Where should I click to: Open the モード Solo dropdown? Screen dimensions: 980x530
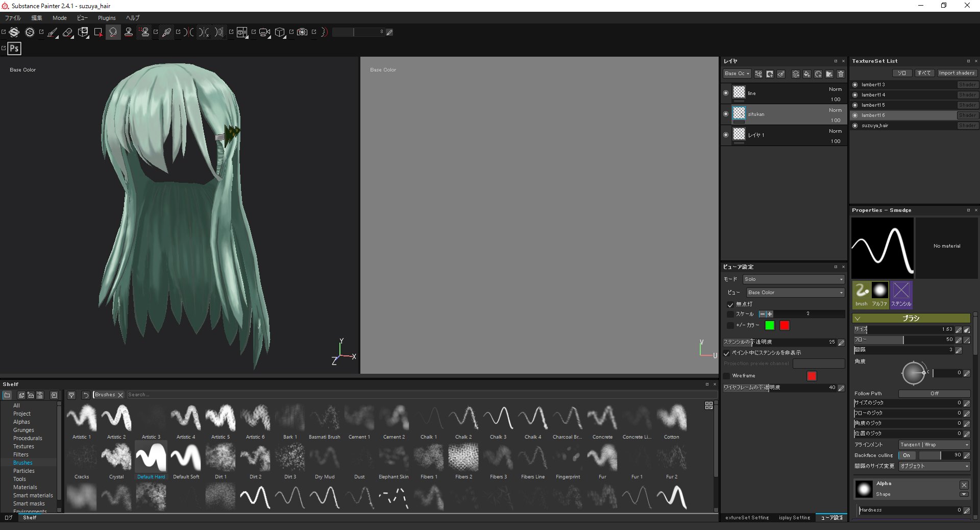click(794, 279)
